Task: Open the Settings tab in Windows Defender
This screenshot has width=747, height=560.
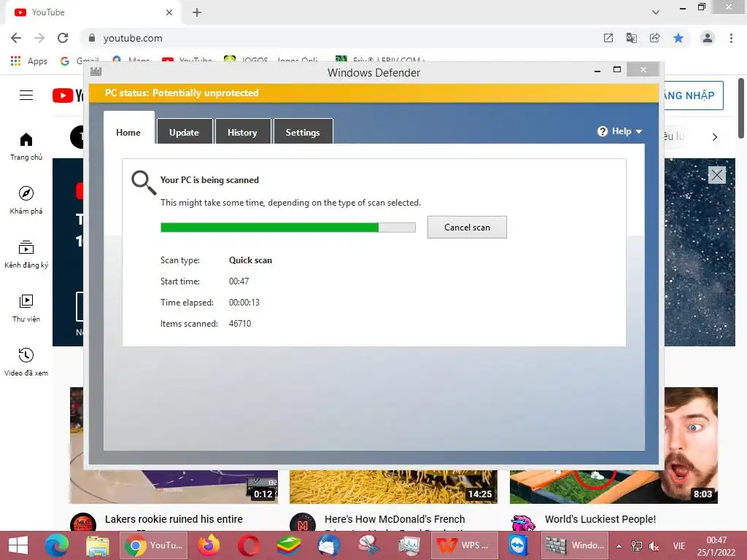Action: click(303, 132)
